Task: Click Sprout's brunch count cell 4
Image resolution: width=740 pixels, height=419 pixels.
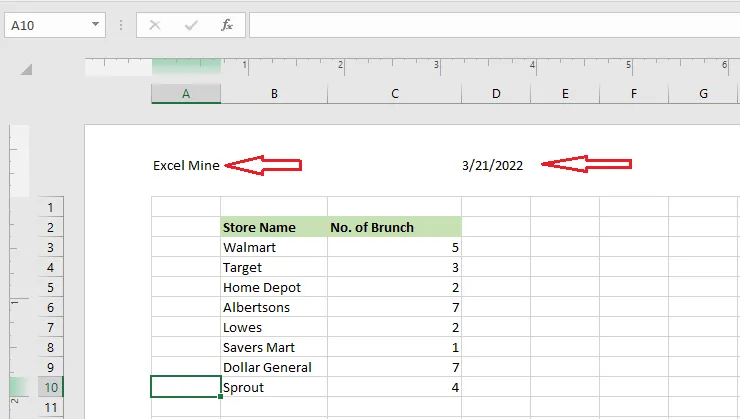Action: click(x=394, y=387)
